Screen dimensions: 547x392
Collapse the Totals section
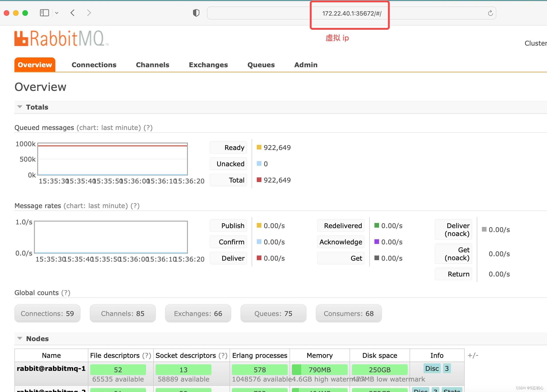tap(20, 107)
